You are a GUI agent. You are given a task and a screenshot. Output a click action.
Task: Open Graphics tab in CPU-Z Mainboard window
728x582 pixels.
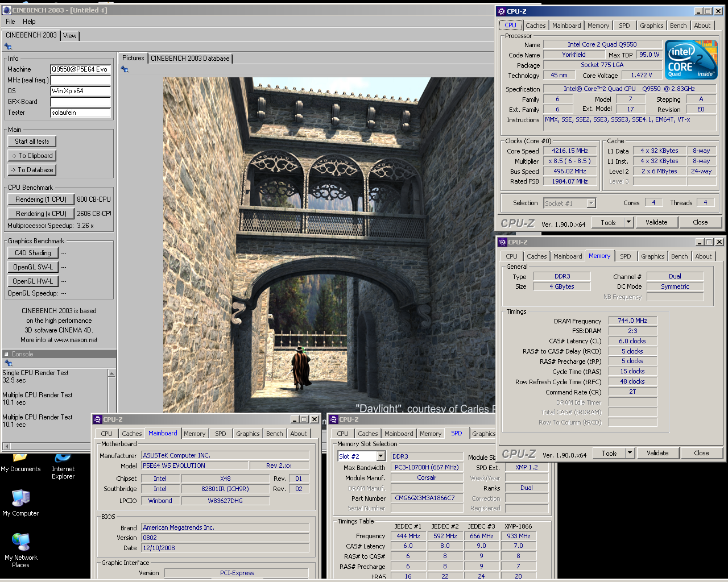(247, 434)
